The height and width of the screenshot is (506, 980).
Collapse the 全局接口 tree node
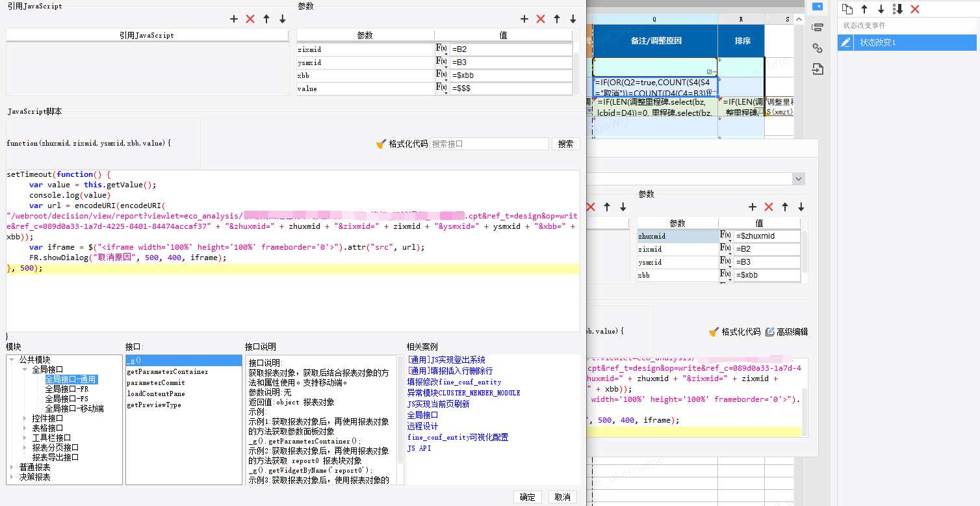[25, 369]
